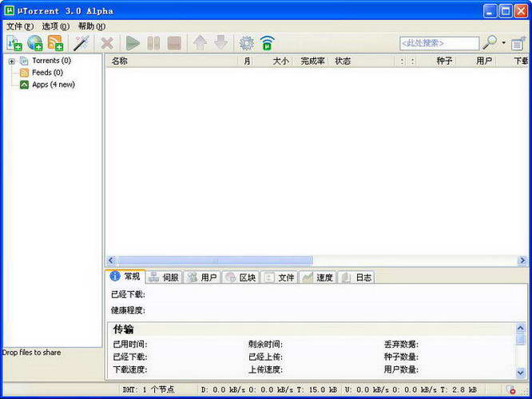Switch to the 文件 detail tab
Image resolution: width=532 pixels, height=399 pixels.
(x=280, y=278)
